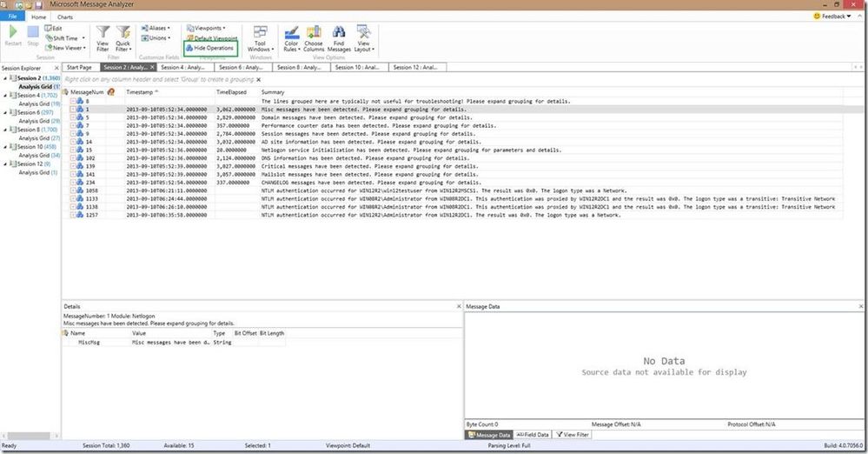Click the Default Viewpoint button
The height and width of the screenshot is (454, 868).
tap(212, 37)
